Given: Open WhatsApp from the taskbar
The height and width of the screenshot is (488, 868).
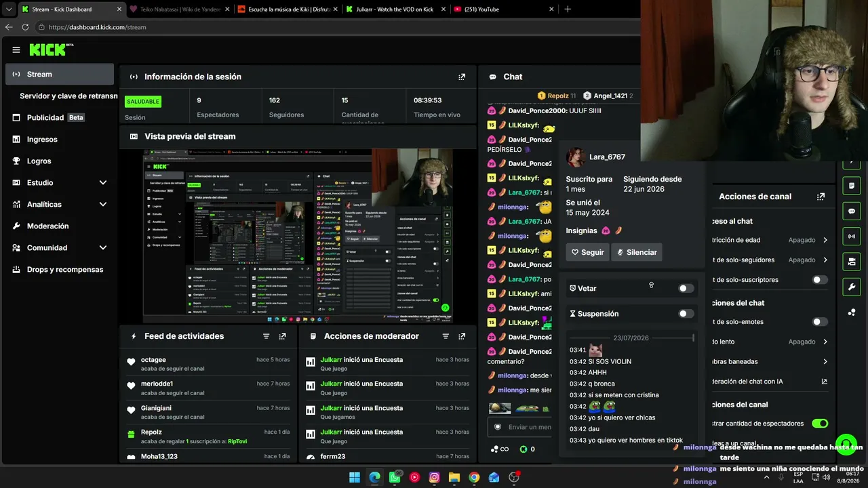Looking at the screenshot, I should 395,477.
